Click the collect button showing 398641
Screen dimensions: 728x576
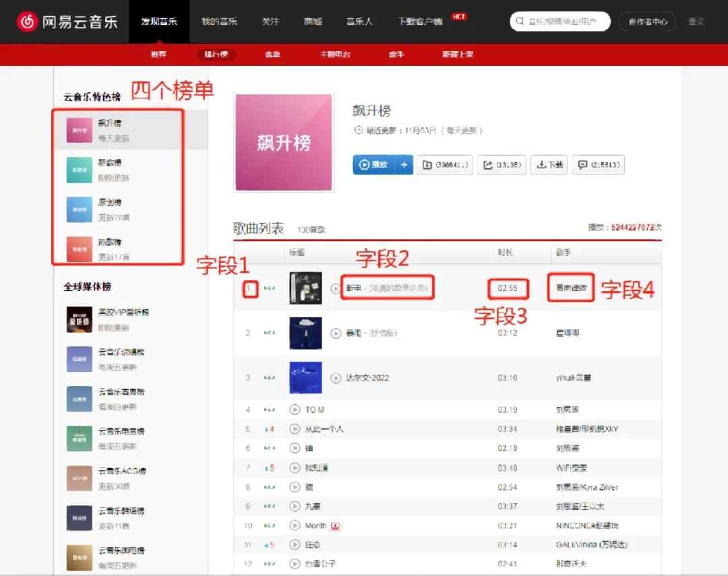[x=445, y=165]
